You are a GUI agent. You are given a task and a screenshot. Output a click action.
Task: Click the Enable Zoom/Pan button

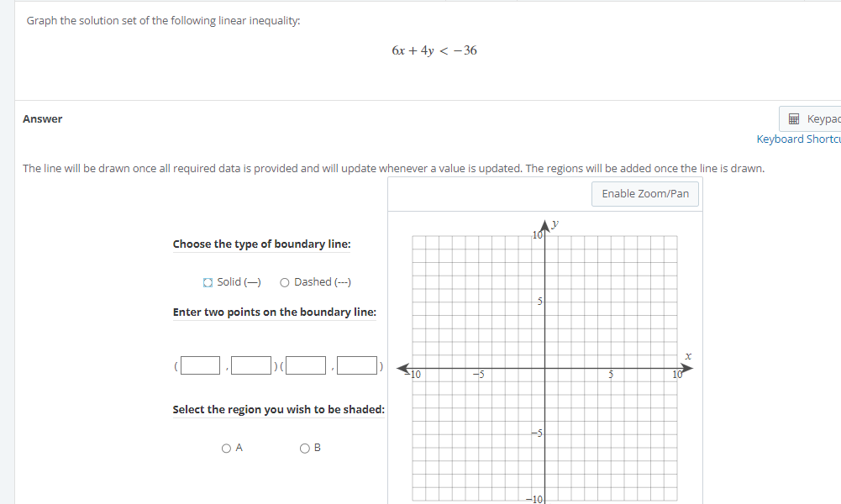[645, 193]
